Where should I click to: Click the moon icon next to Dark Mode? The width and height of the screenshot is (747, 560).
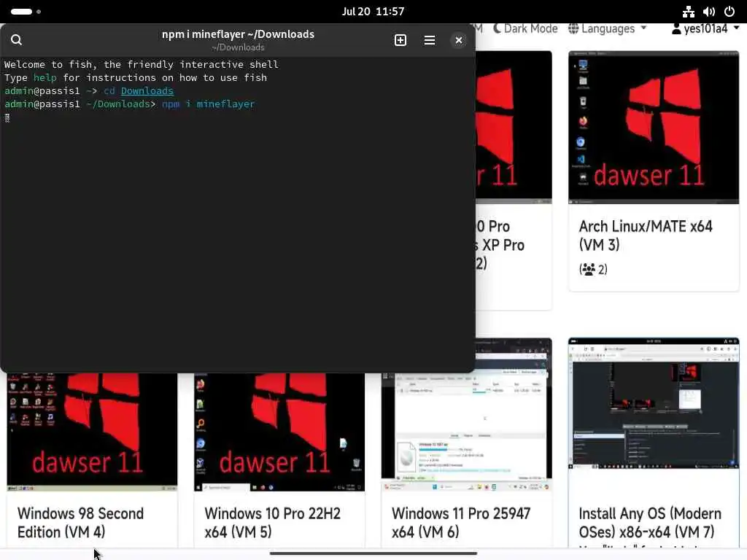(498, 28)
